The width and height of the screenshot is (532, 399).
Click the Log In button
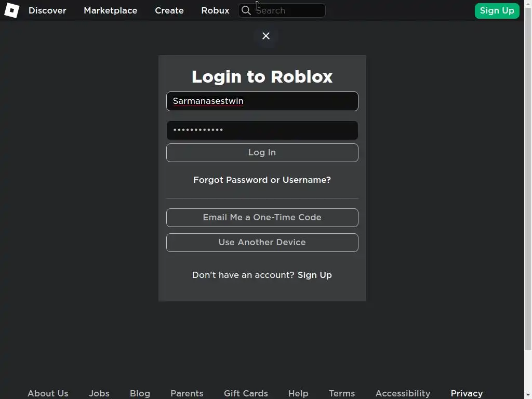tap(262, 153)
